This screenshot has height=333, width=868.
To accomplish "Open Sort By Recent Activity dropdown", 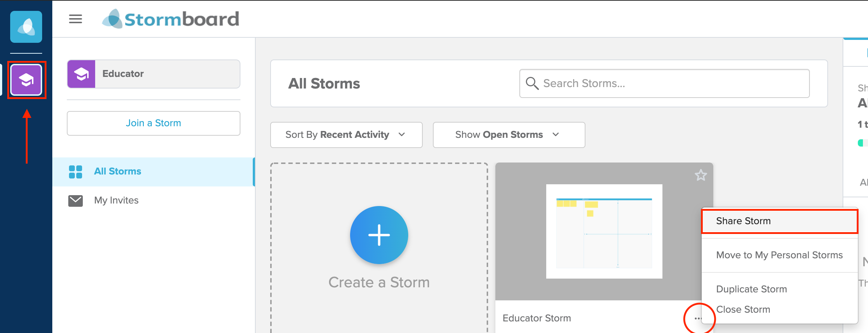I will [x=346, y=135].
